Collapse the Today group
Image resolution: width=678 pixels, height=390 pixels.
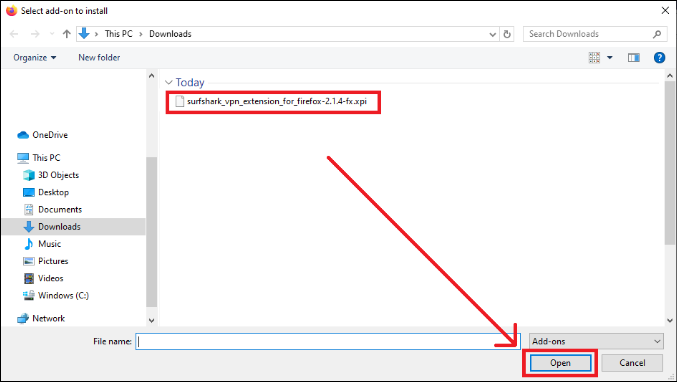[169, 82]
